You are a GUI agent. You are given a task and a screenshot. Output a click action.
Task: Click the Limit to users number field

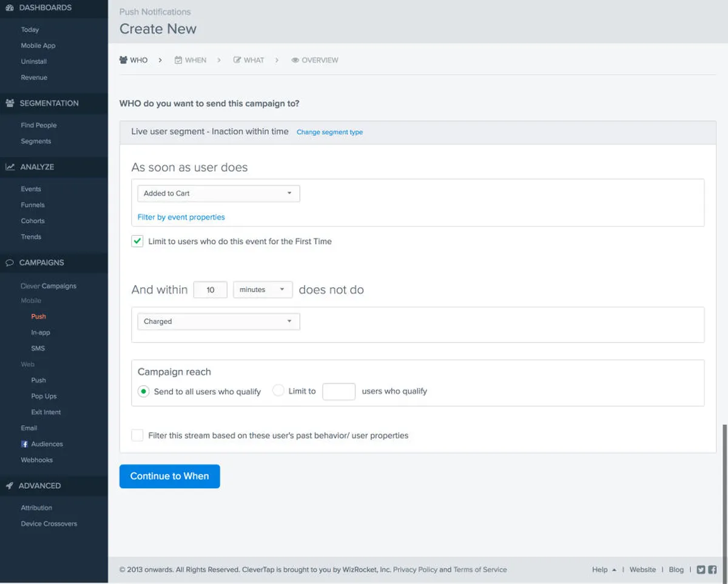point(339,392)
